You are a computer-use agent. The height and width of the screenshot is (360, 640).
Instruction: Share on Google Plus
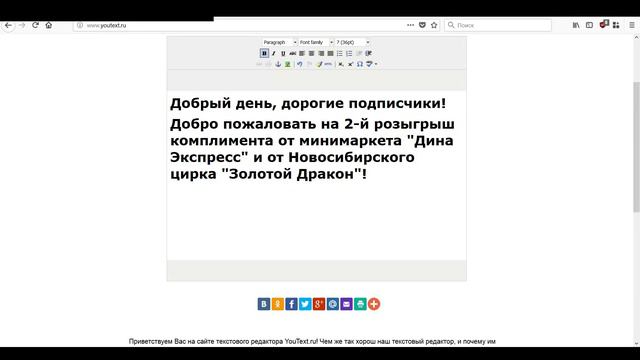319,304
